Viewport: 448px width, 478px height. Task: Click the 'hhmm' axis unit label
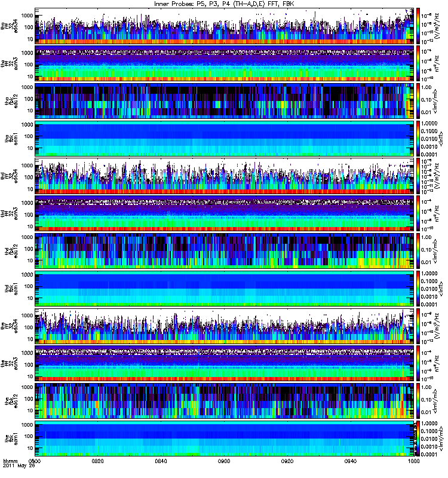pos(10,461)
